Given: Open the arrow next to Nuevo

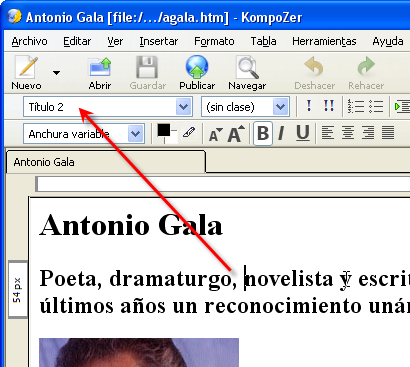Looking at the screenshot, I should [56, 72].
